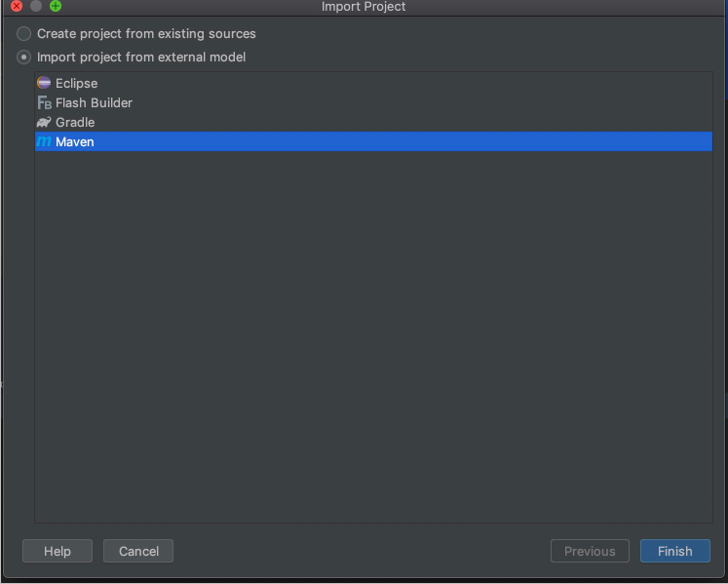Click the 'Create project from existing sources' label
Screen dimensions: 728x584
(x=146, y=33)
